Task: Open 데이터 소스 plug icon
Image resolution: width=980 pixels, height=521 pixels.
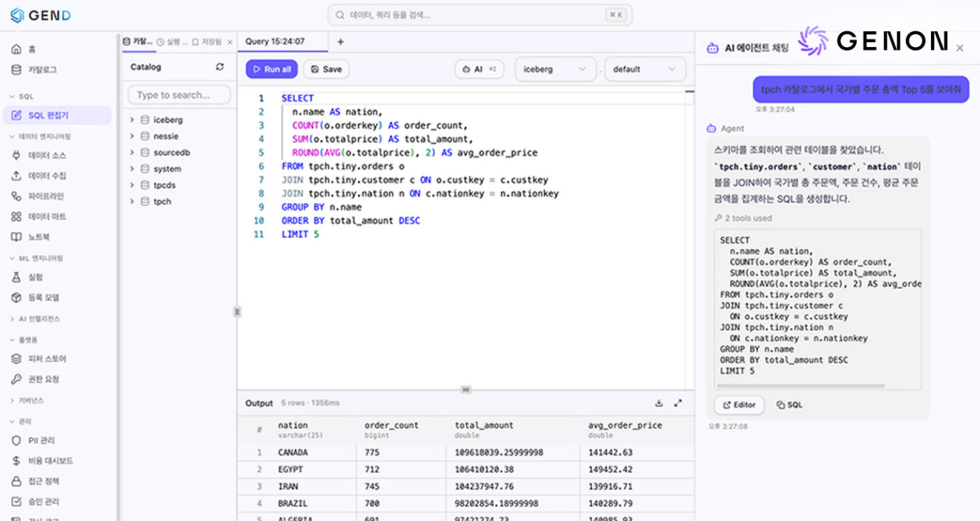Action: point(16,155)
